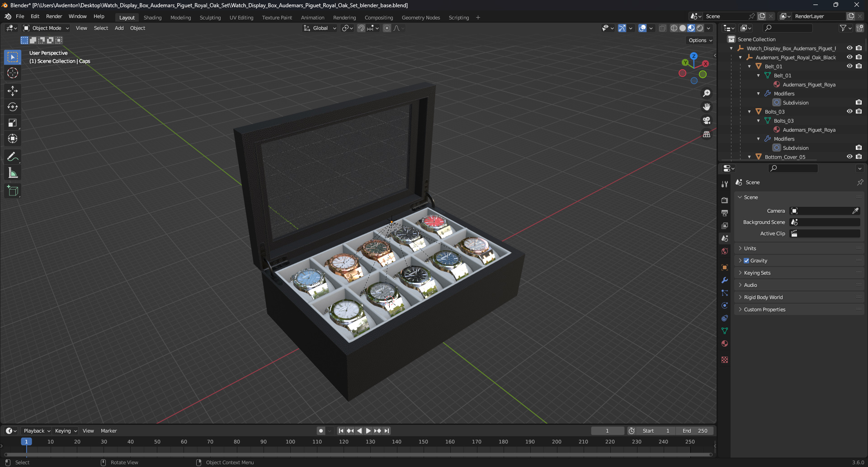868x467 pixels.
Task: Click the current frame number field
Action: [x=607, y=431]
